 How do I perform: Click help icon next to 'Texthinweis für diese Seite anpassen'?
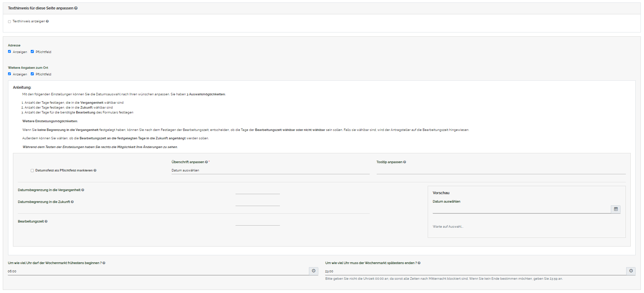pos(76,8)
